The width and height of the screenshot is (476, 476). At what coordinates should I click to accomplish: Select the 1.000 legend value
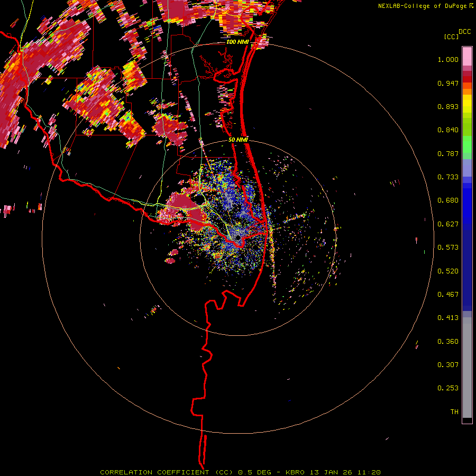[448, 60]
